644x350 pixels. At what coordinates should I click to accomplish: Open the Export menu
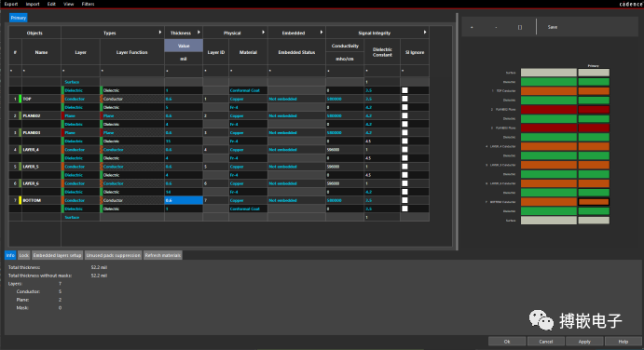(x=11, y=4)
